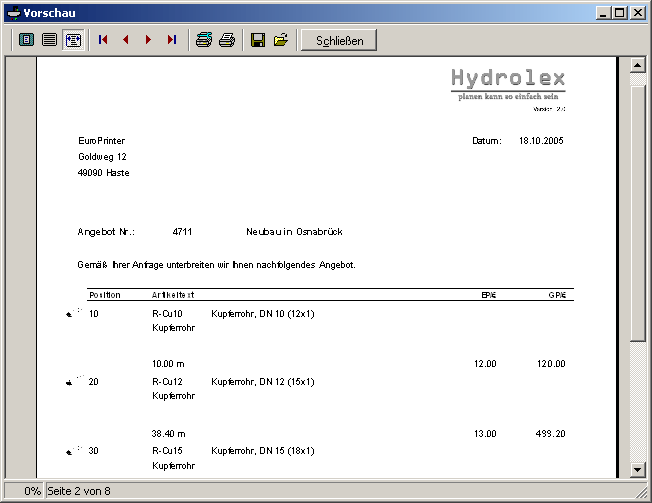Jump to the first page
The image size is (652, 503).
tap(103, 40)
